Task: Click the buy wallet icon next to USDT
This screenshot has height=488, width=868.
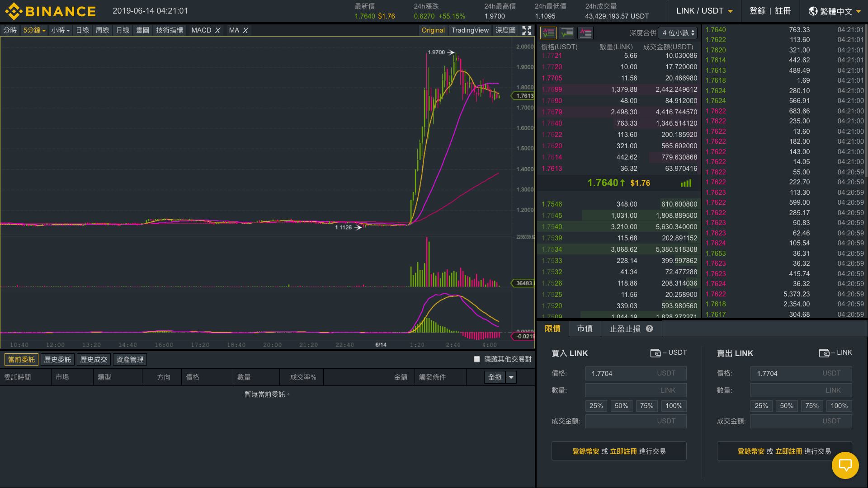Action: click(655, 353)
